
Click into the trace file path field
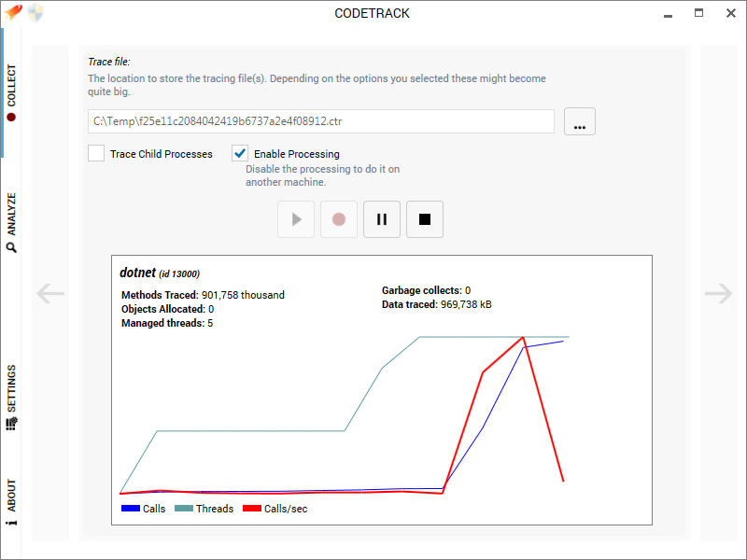tap(320, 121)
